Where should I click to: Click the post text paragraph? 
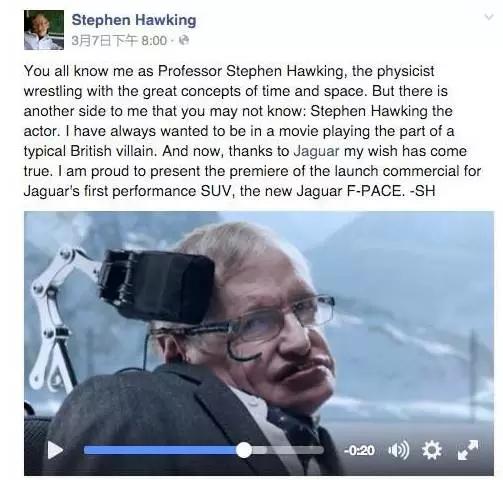pos(252,131)
